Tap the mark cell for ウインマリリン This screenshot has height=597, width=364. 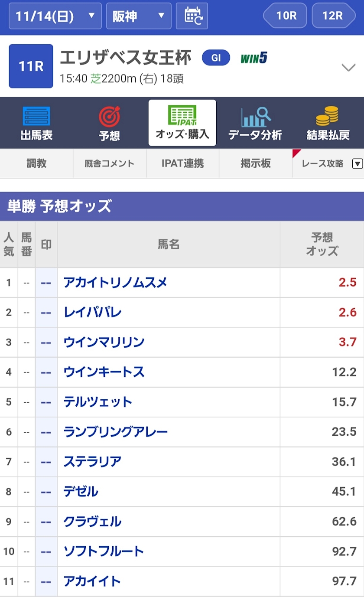point(46,343)
